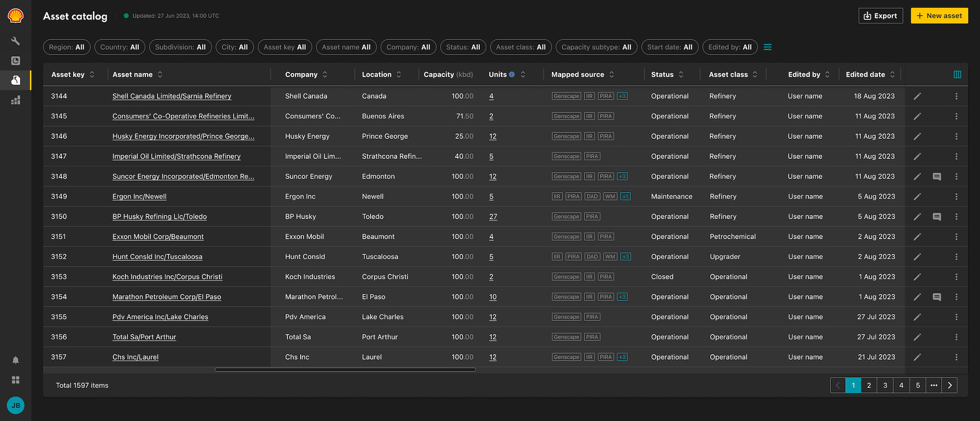980x421 pixels.
Task: Open more options for row 3157
Action: coord(957,357)
